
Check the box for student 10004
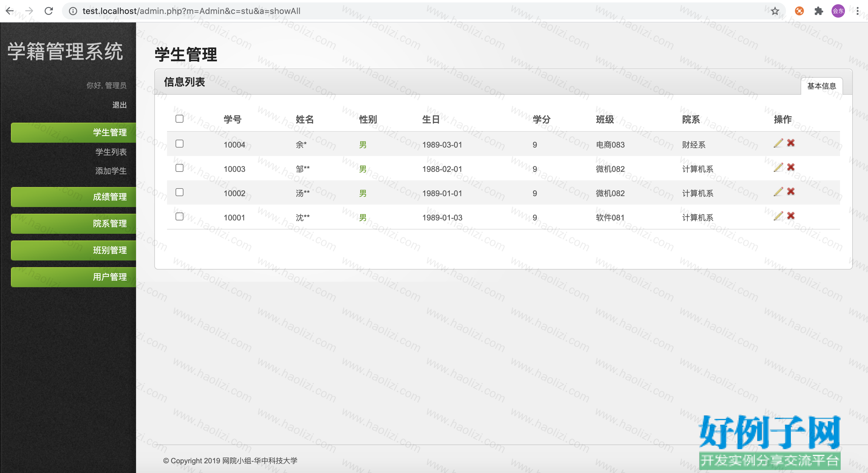coord(179,144)
